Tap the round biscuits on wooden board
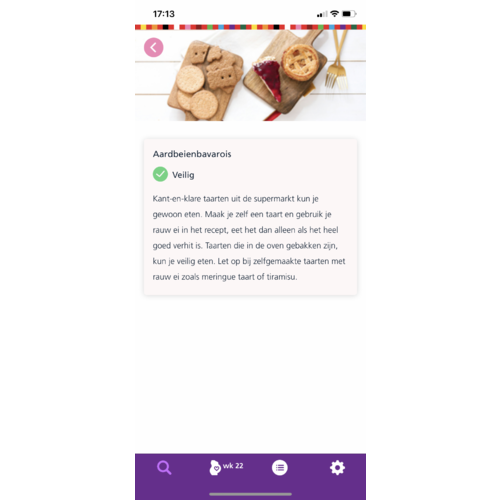The width and height of the screenshot is (500, 500). [197, 92]
